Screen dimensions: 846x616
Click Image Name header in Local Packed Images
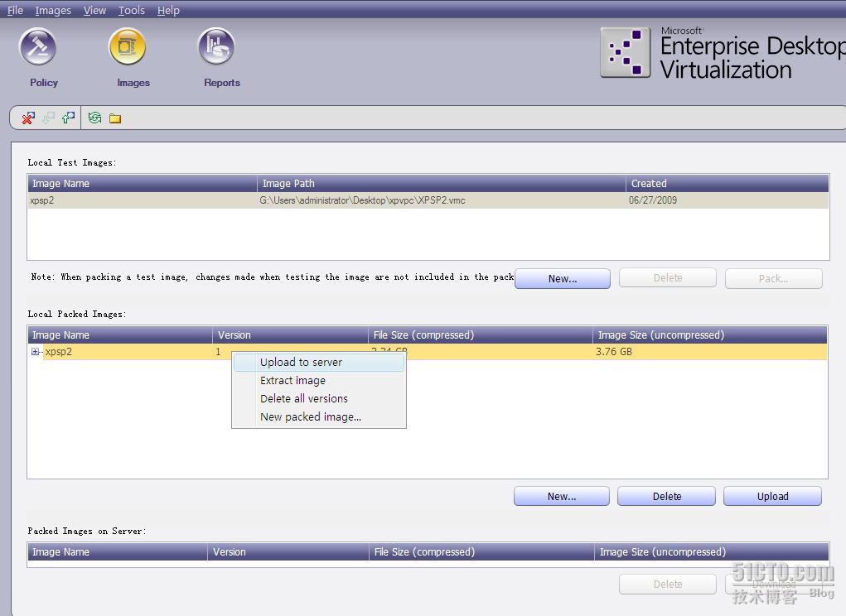pyautogui.click(x=120, y=335)
